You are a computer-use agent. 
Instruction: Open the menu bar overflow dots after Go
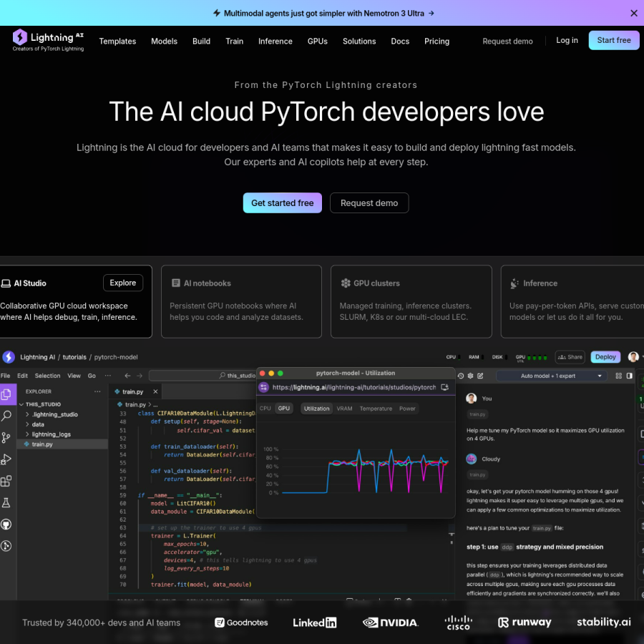107,376
